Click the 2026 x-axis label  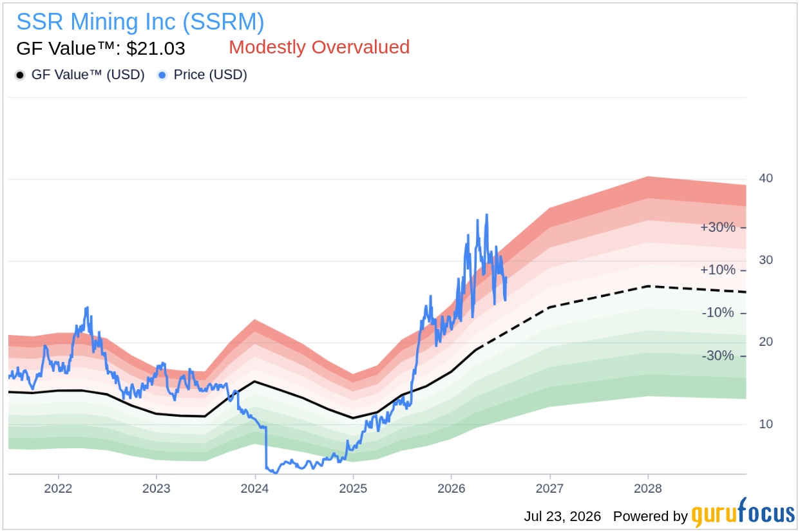point(452,488)
